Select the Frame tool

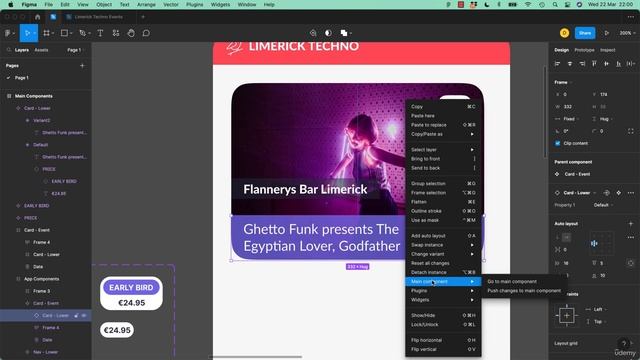pyautogui.click(x=46, y=33)
